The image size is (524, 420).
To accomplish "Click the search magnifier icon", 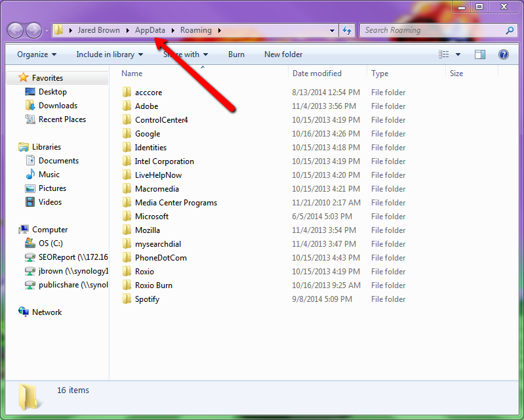I will 510,30.
